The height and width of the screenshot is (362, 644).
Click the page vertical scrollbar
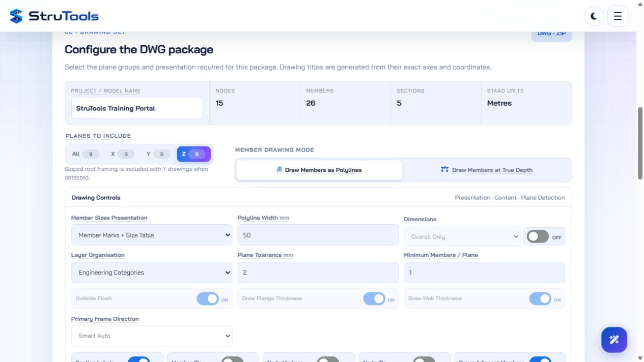pyautogui.click(x=640, y=143)
